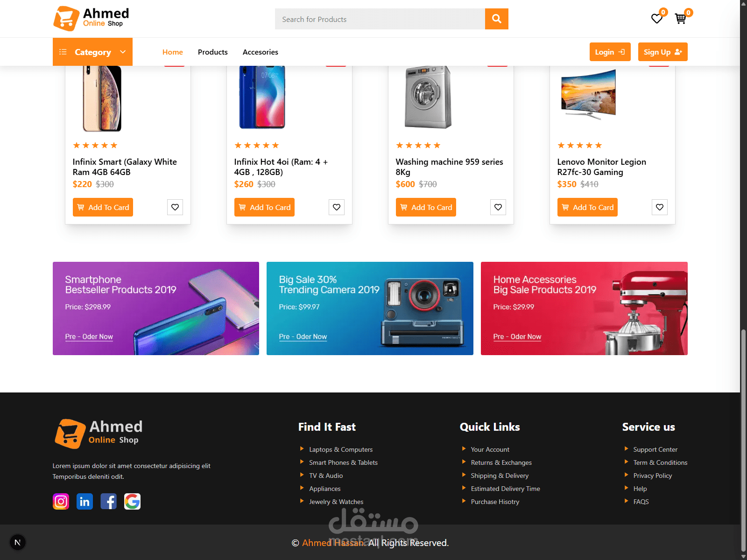Open the Facebook icon in footer
The width and height of the screenshot is (747, 560).
(108, 502)
